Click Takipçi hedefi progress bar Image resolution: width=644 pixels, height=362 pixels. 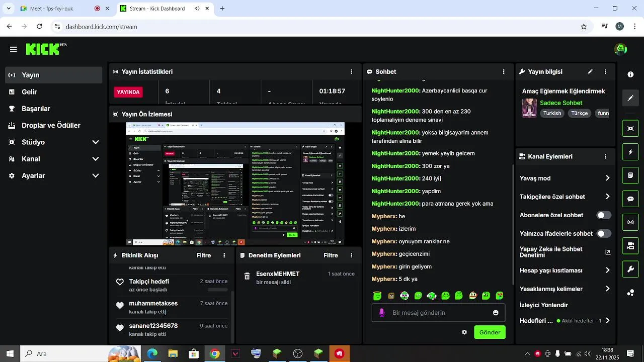pos(218,290)
